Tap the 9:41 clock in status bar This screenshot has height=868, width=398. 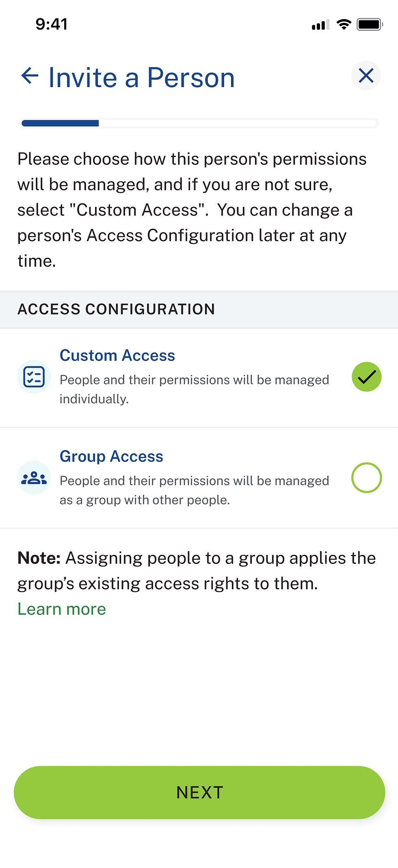pyautogui.click(x=52, y=24)
